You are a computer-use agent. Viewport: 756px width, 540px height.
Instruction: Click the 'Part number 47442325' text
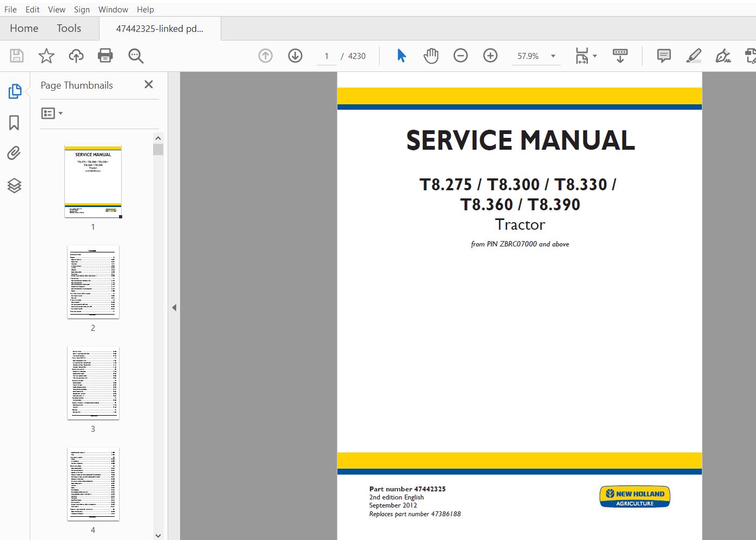click(407, 489)
